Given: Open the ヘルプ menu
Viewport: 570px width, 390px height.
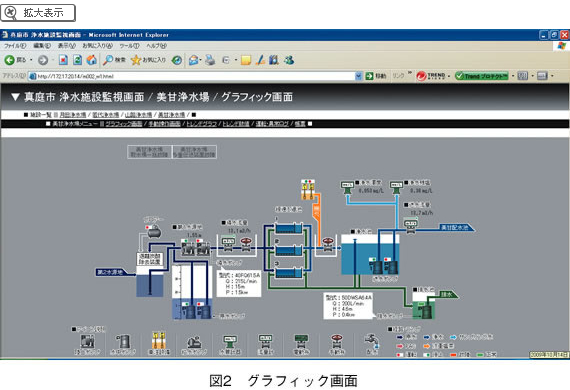Looking at the screenshot, I should click(x=156, y=46).
